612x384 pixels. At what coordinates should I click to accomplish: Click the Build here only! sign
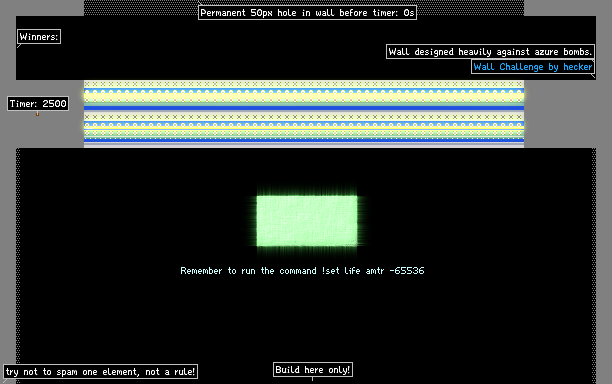313,370
